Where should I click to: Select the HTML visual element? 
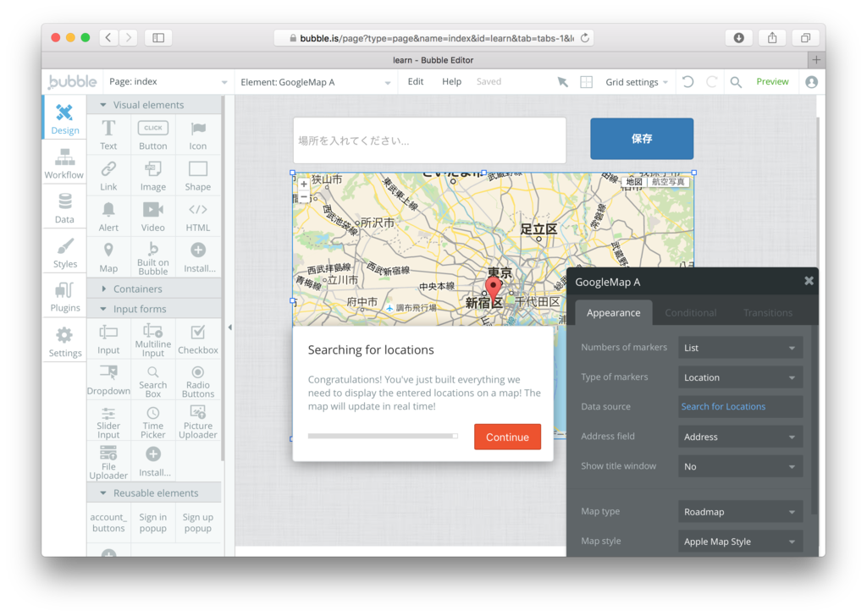pyautogui.click(x=197, y=217)
